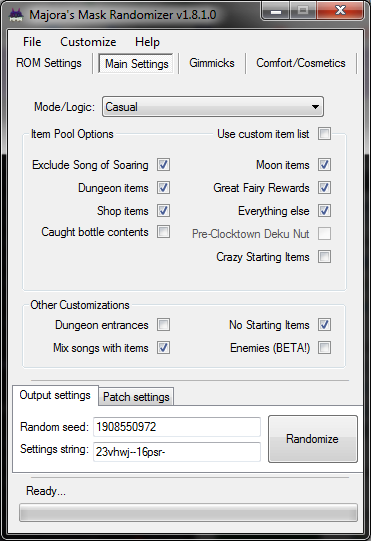The image size is (371, 541).
Task: Enable Dungeon entrances randomization checkbox
Action: [x=163, y=325]
